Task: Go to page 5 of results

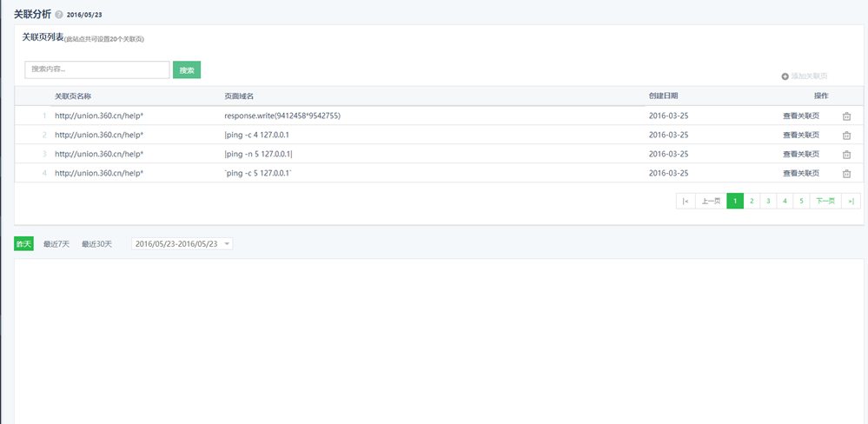Action: (801, 201)
